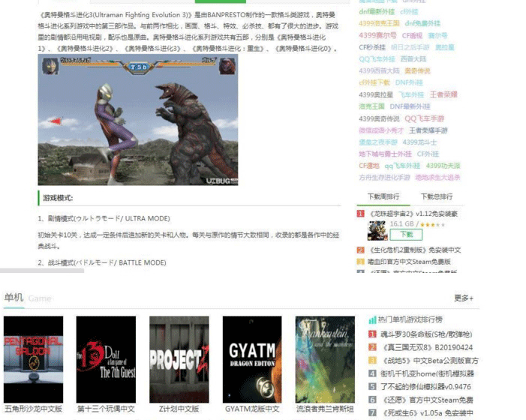Click the 绝地求生大逃杀 tag
This screenshot has width=526, height=420.
(x=437, y=177)
